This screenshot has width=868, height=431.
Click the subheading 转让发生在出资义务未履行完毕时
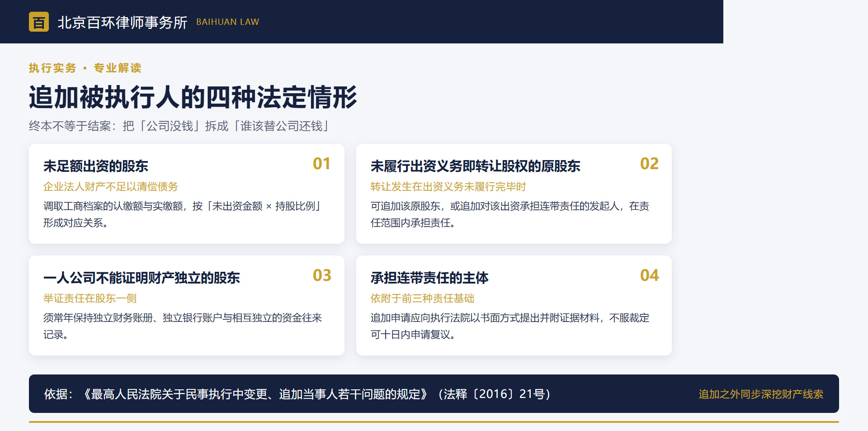[448, 186]
